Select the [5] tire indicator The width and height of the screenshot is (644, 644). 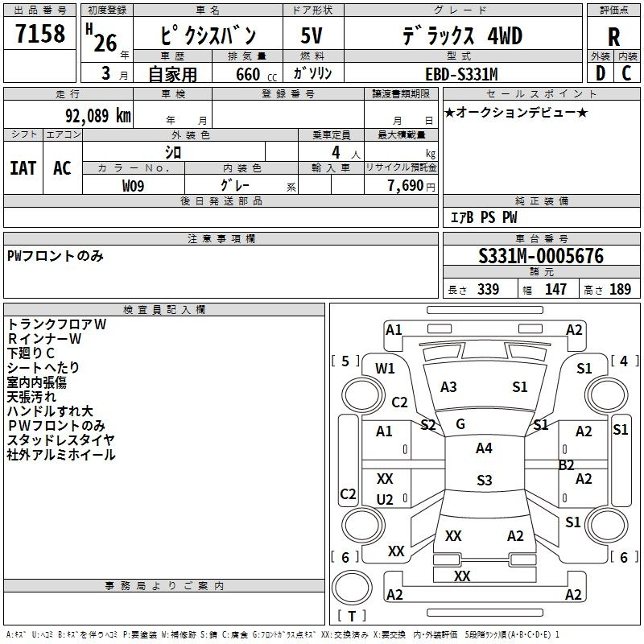click(x=345, y=361)
